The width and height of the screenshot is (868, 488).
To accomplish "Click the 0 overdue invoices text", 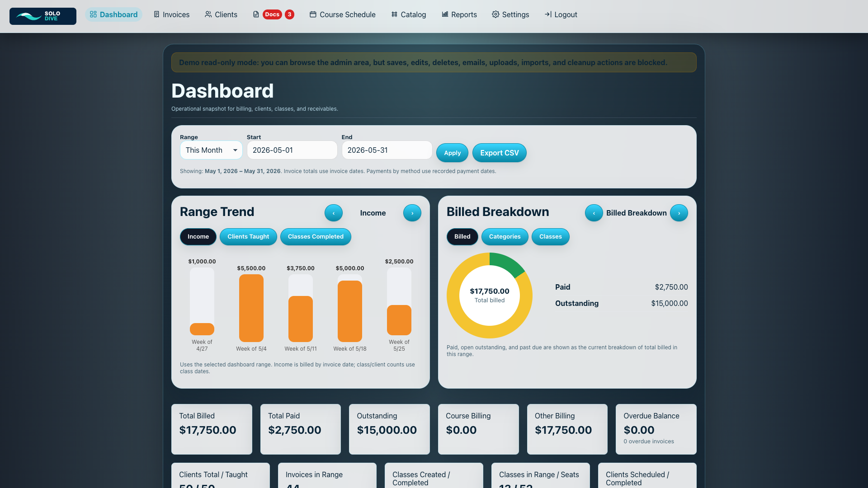I will pyautogui.click(x=649, y=441).
